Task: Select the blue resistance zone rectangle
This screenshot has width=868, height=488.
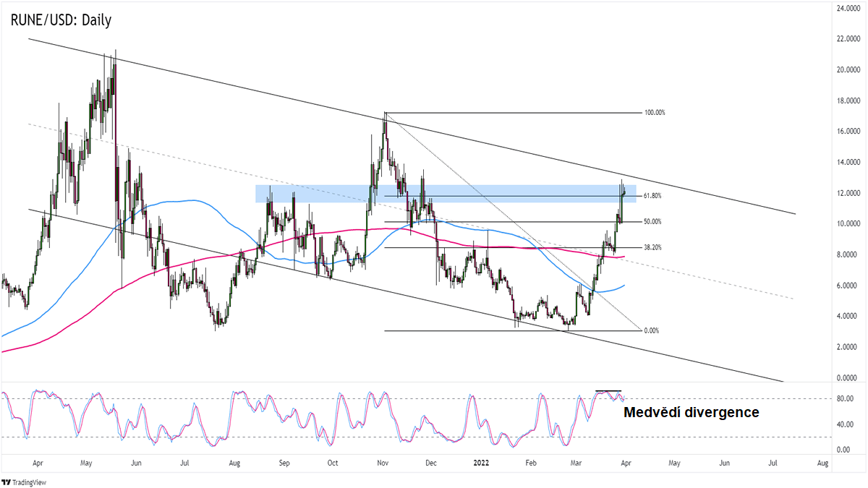Action: pyautogui.click(x=446, y=193)
